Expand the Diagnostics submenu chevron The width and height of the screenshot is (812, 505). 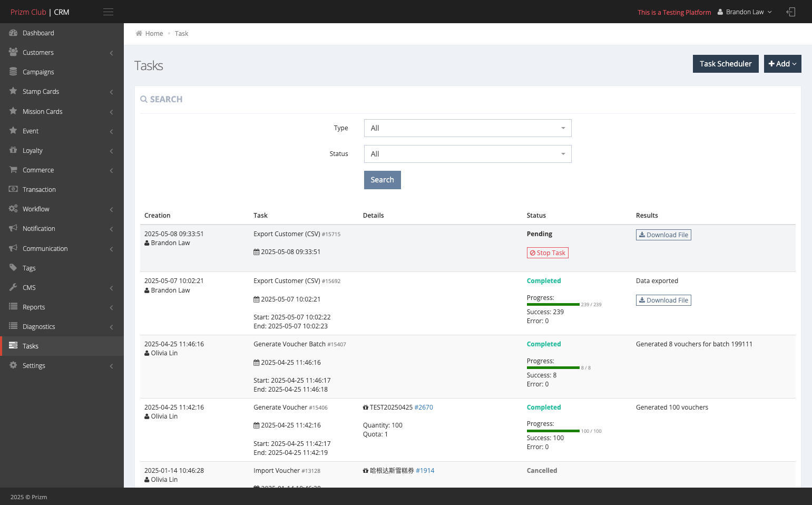coord(112,327)
